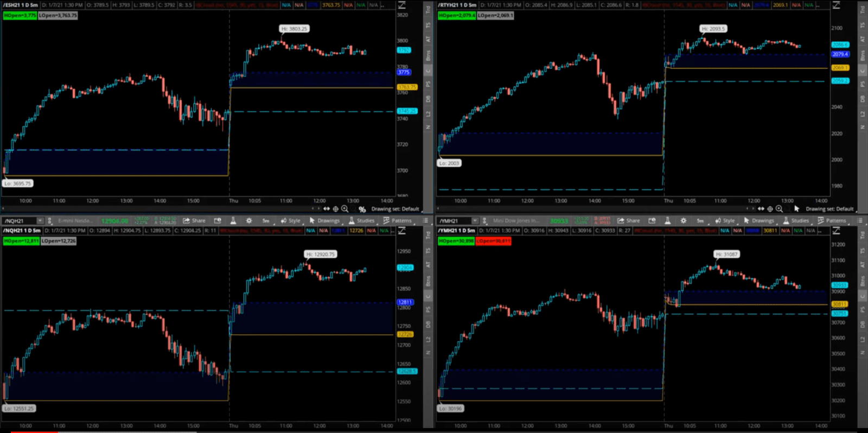
Task: Open chart settings gear in /NQH21 toolbar
Action: pyautogui.click(x=249, y=221)
